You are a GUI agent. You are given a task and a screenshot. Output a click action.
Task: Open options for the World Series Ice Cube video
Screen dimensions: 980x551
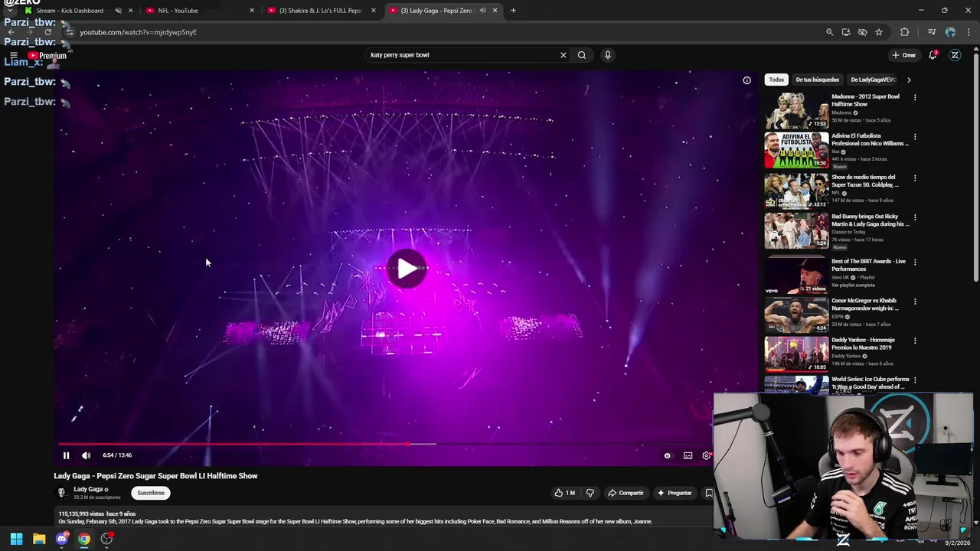[x=915, y=380]
